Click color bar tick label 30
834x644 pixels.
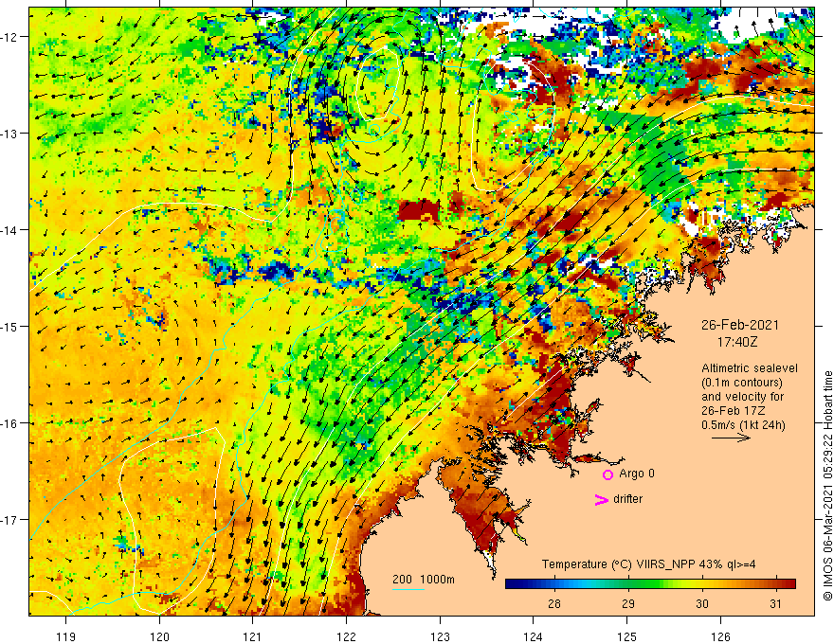pos(702,603)
